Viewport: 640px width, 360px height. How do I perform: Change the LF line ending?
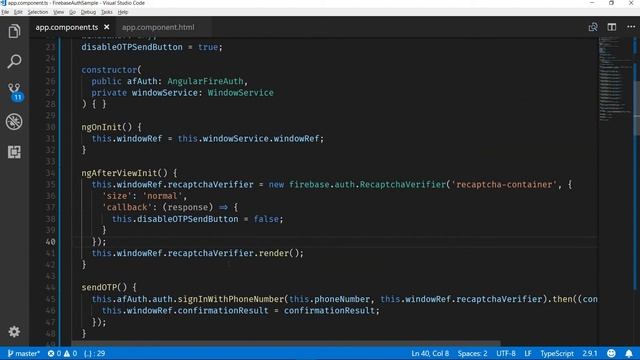(x=528, y=353)
